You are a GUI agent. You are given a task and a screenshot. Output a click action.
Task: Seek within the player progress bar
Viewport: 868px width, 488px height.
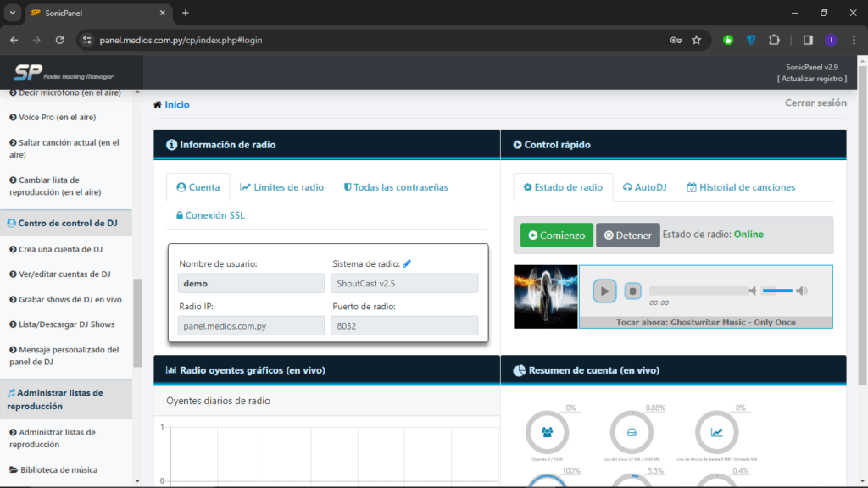click(x=698, y=291)
